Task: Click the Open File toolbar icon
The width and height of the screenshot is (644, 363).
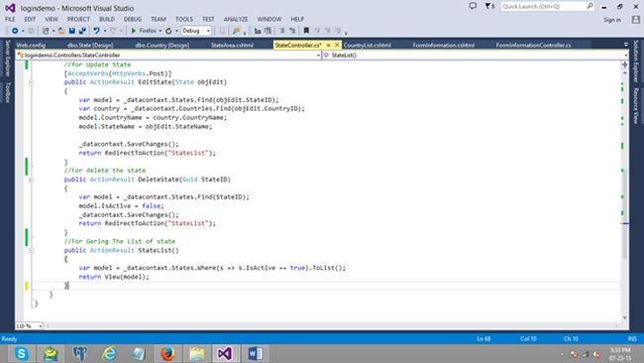Action: tap(61, 31)
